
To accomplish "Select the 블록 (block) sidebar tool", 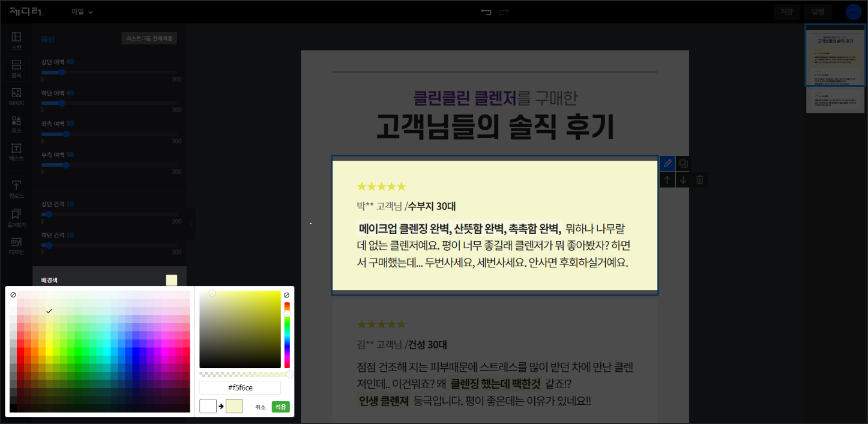I will click(17, 68).
